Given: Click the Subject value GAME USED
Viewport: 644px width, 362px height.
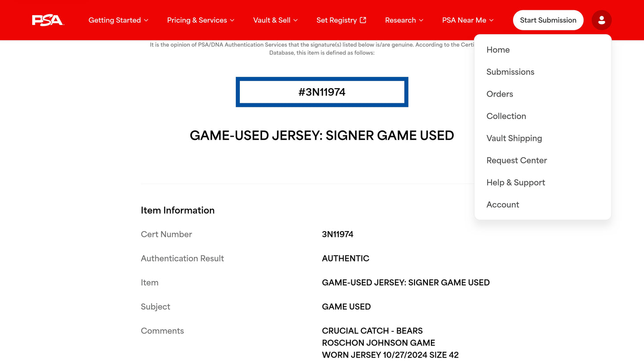Looking at the screenshot, I should tap(346, 306).
